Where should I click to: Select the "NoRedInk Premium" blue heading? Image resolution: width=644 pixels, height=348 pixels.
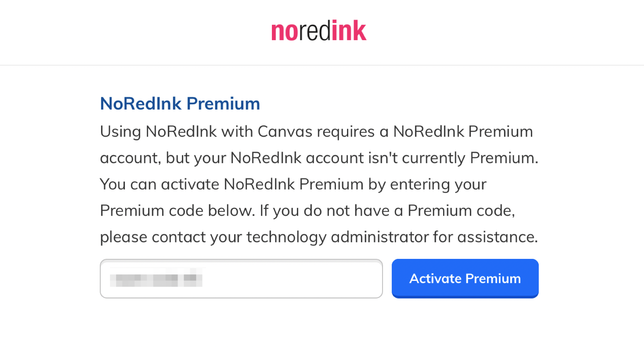tap(180, 103)
